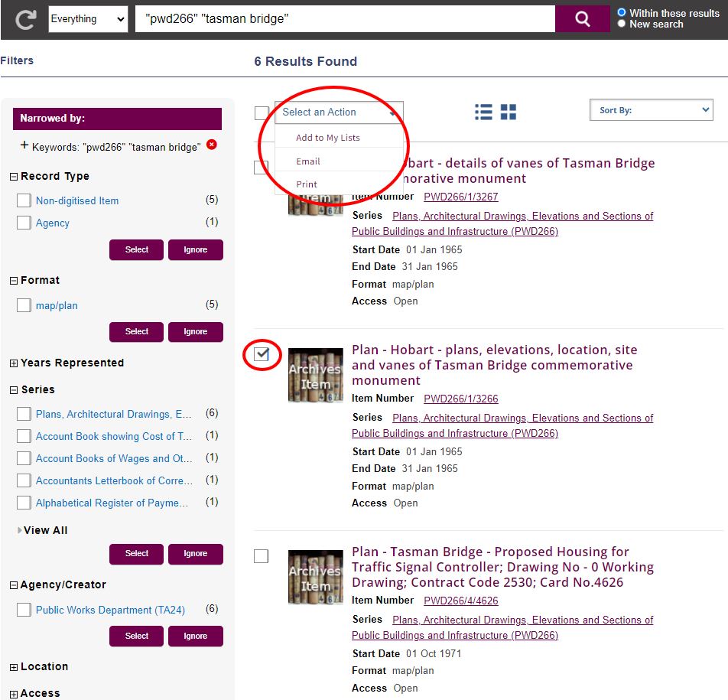Uncheck the commemorative monument plan checkbox
728x700 pixels.
[x=262, y=354]
